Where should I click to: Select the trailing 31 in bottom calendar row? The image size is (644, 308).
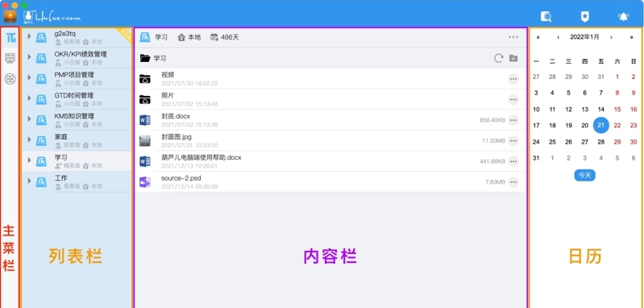pos(536,158)
